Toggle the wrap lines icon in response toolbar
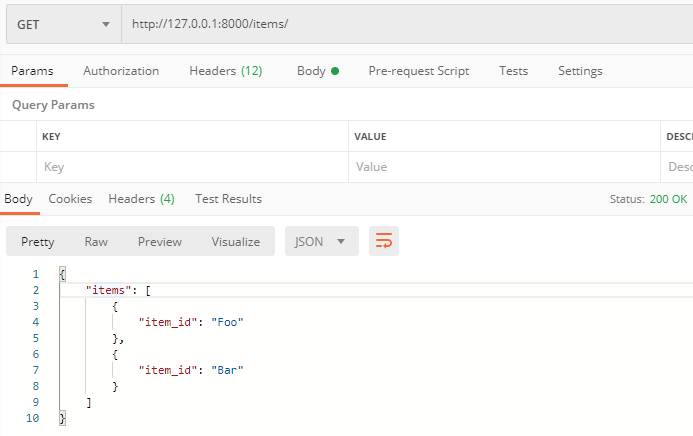 384,241
